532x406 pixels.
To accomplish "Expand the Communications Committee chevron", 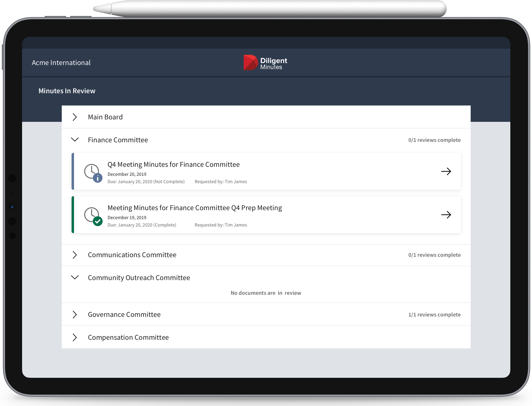I will pos(75,255).
